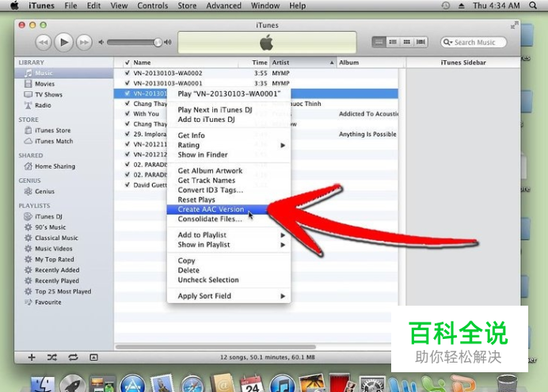Click the add playlist plus button

click(32, 357)
